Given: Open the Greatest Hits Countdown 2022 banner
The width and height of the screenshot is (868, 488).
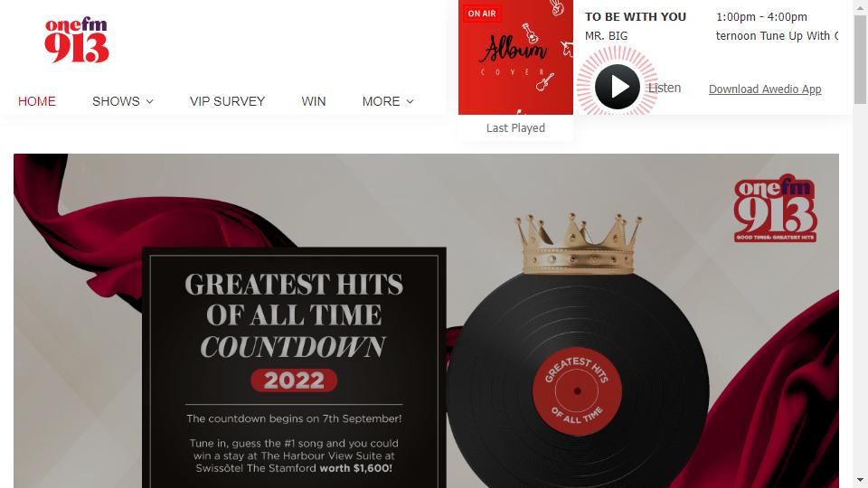Looking at the screenshot, I should 426,321.
